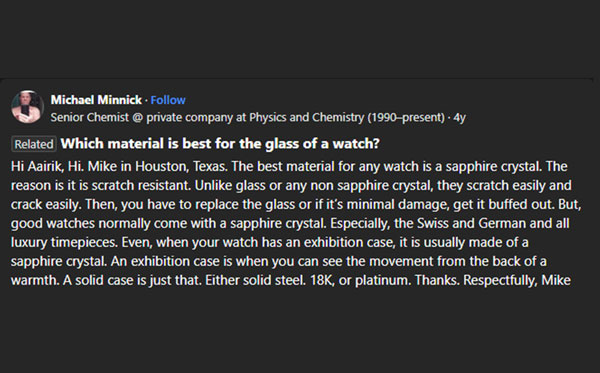Follow Michael Minnick

(168, 100)
